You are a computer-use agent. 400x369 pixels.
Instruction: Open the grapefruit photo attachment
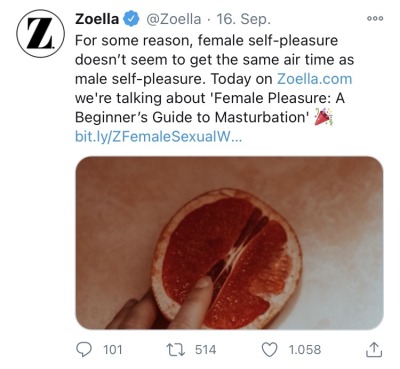click(x=229, y=243)
